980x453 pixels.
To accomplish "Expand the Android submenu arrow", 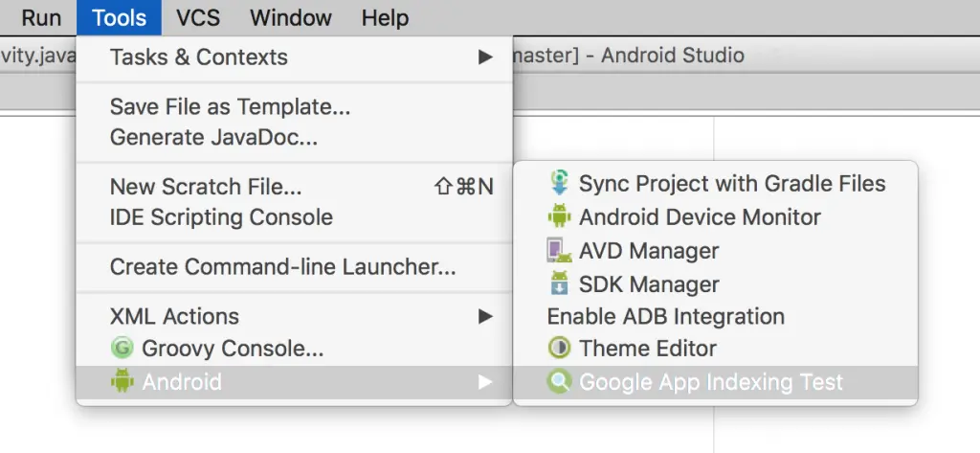I will tap(485, 382).
